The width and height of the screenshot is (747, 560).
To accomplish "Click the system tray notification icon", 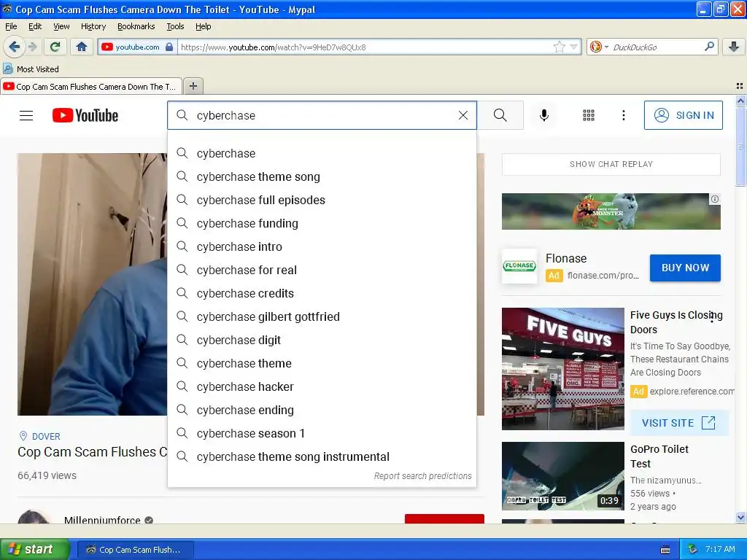I will click(x=692, y=550).
